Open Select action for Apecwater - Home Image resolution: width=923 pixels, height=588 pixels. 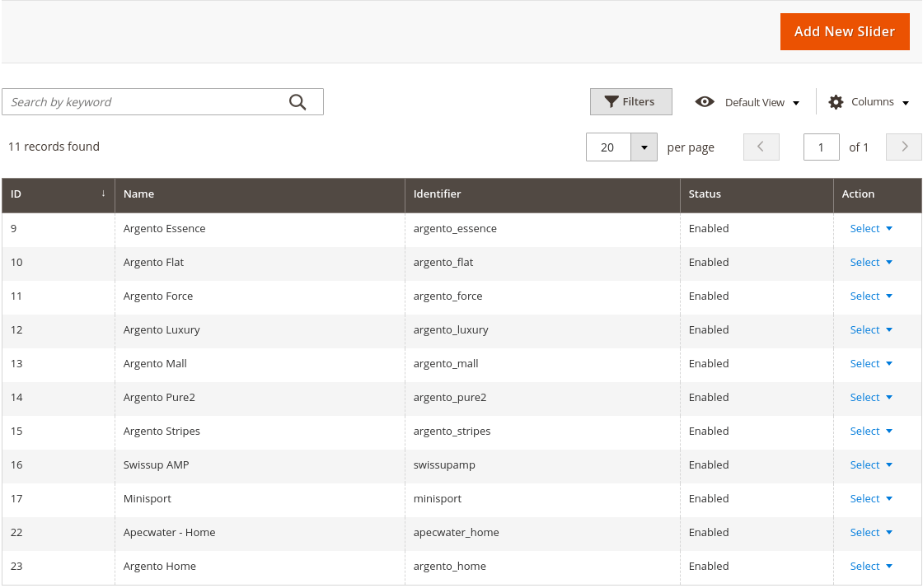(x=871, y=533)
